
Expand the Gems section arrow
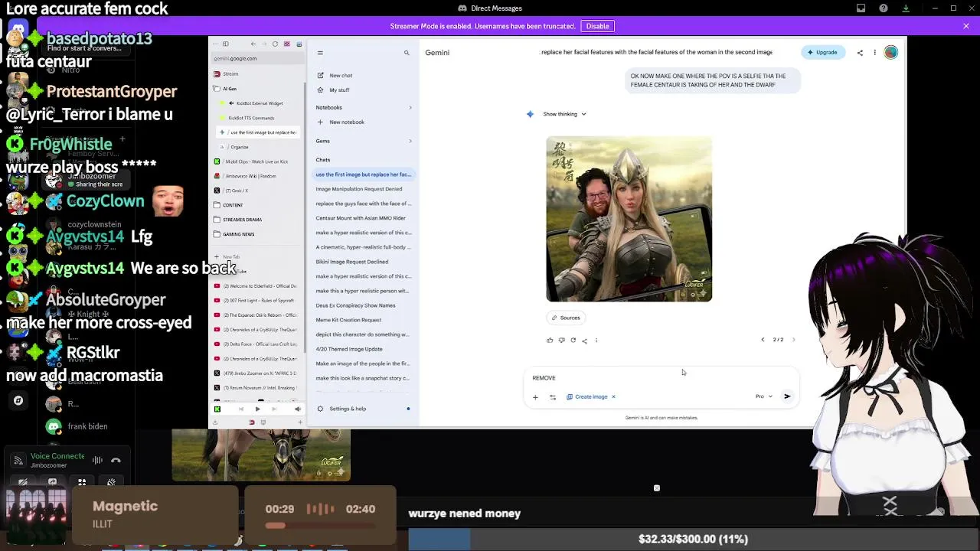[x=410, y=141]
